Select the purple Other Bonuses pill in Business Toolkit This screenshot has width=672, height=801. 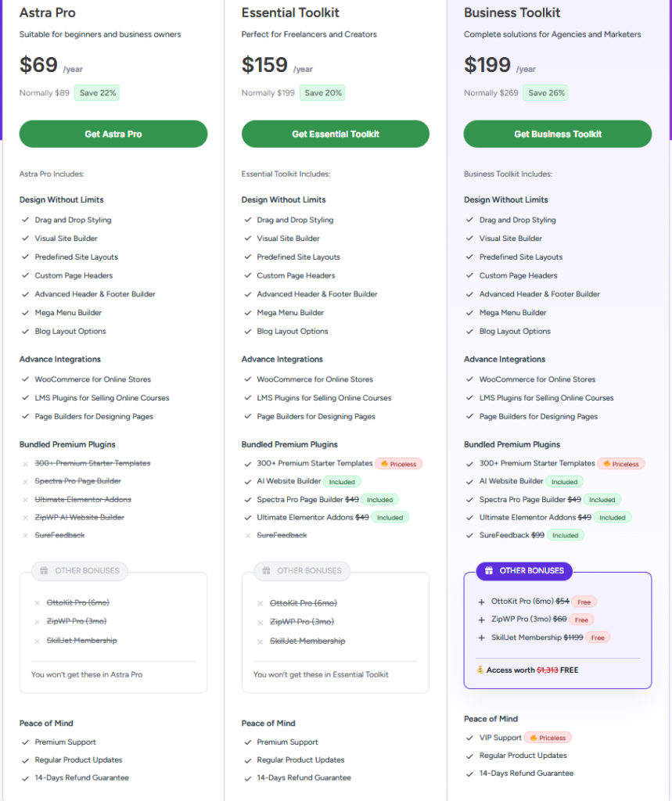pyautogui.click(x=524, y=571)
